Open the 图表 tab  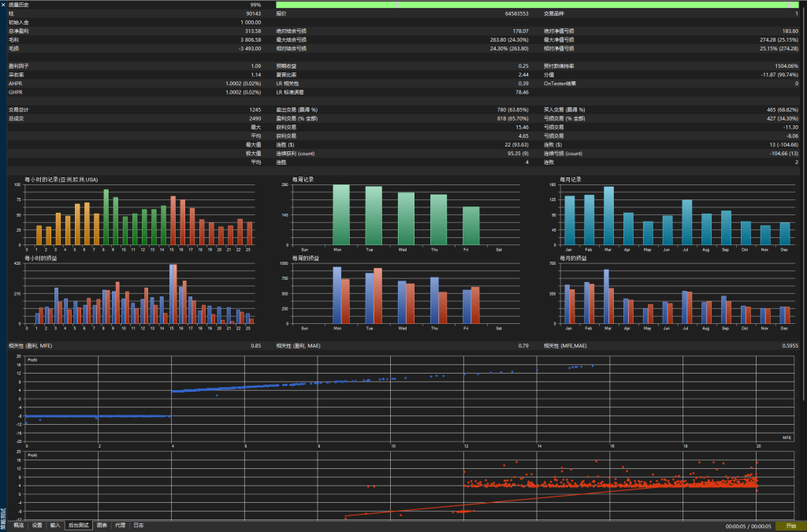pyautogui.click(x=102, y=525)
